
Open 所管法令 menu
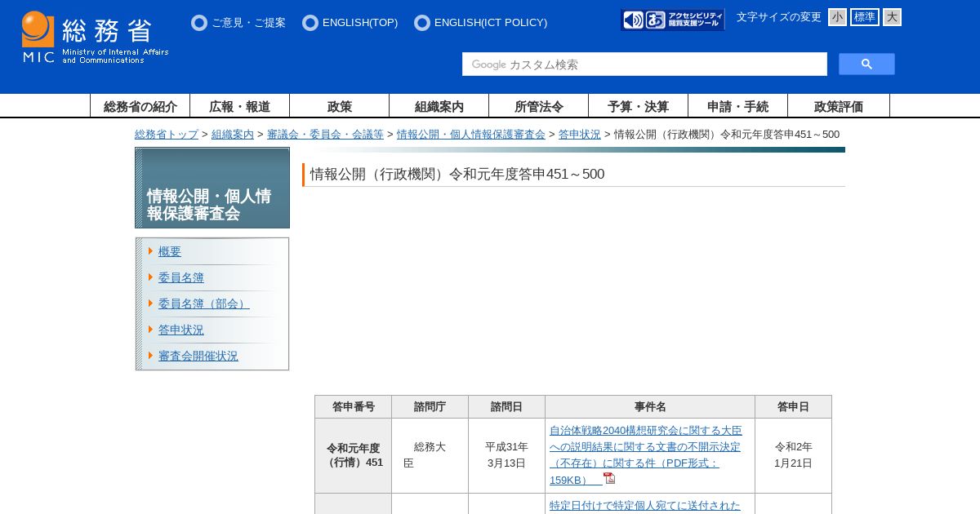click(539, 106)
